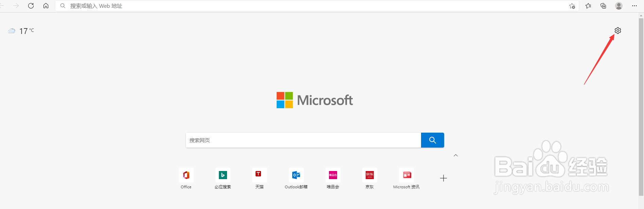Add this page to favorites
This screenshot has height=209, width=644.
click(572, 6)
